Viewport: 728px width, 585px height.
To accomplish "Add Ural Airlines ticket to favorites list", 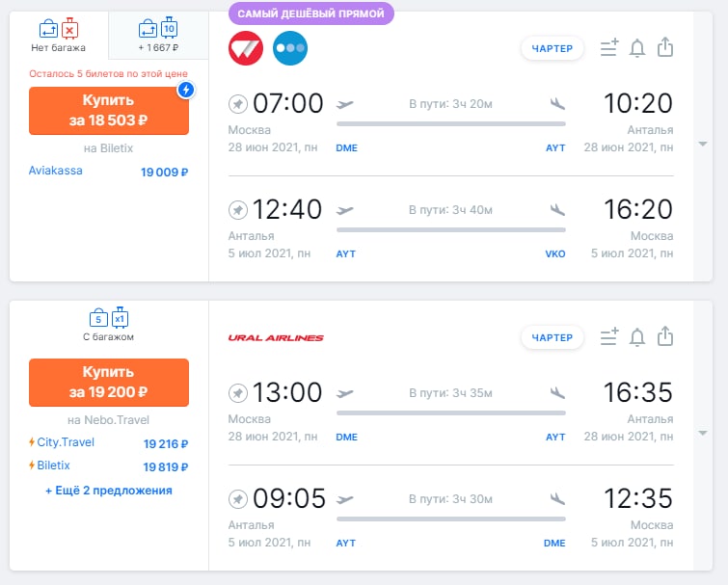I will click(608, 337).
